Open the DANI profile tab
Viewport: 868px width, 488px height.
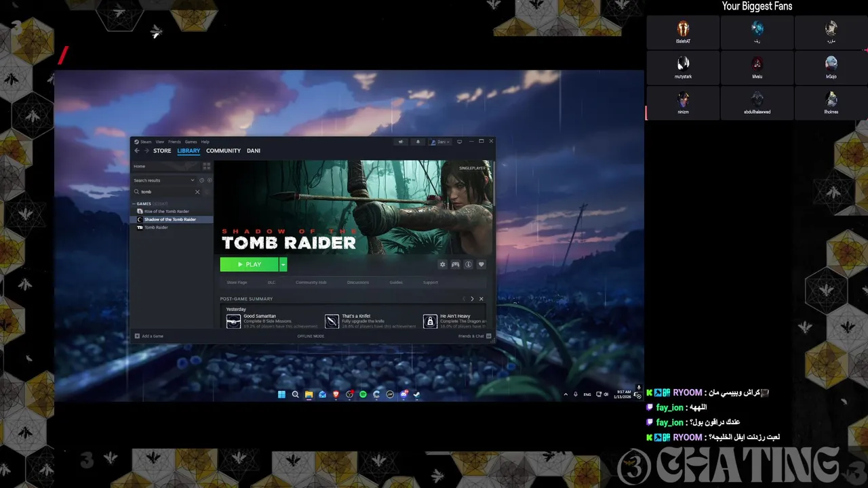click(x=254, y=150)
